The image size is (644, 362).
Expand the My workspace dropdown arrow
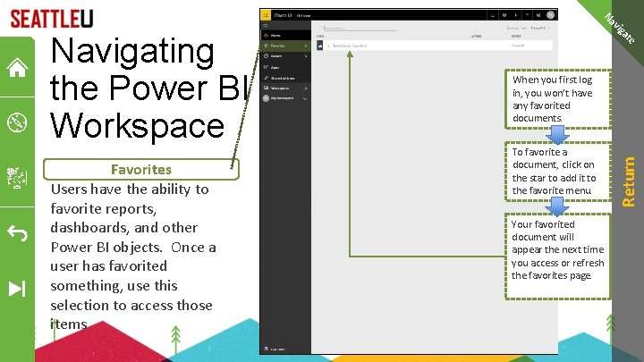(305, 98)
